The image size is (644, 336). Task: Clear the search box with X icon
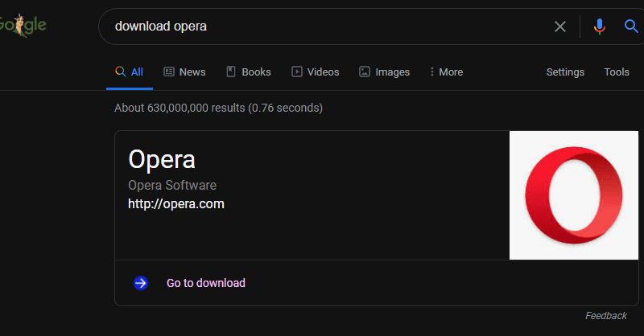(559, 27)
